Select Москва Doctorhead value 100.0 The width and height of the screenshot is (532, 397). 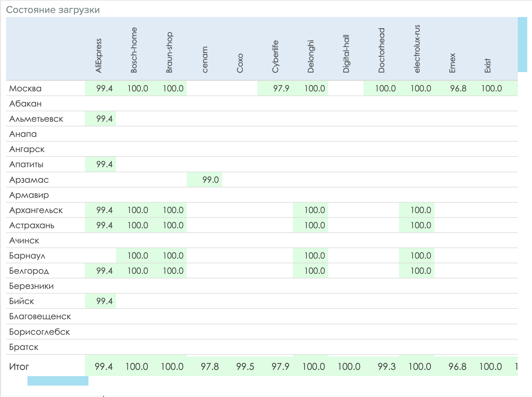pos(385,89)
